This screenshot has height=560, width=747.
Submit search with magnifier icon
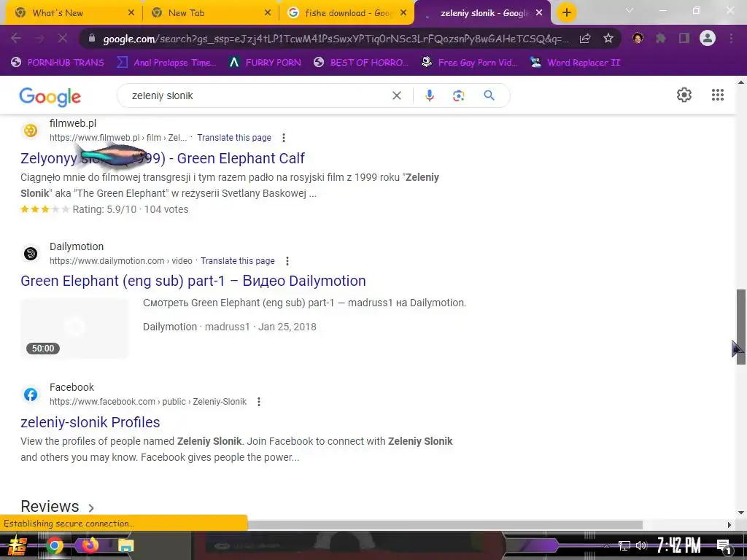489,96
